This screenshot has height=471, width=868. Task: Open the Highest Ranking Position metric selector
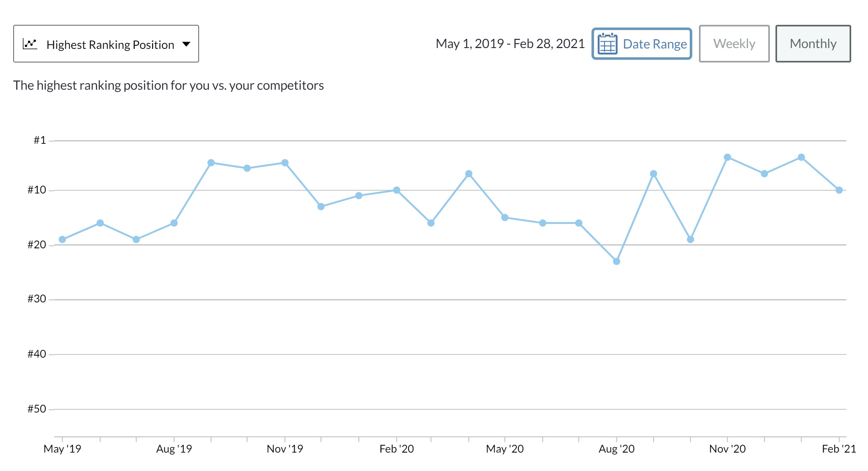coord(106,44)
